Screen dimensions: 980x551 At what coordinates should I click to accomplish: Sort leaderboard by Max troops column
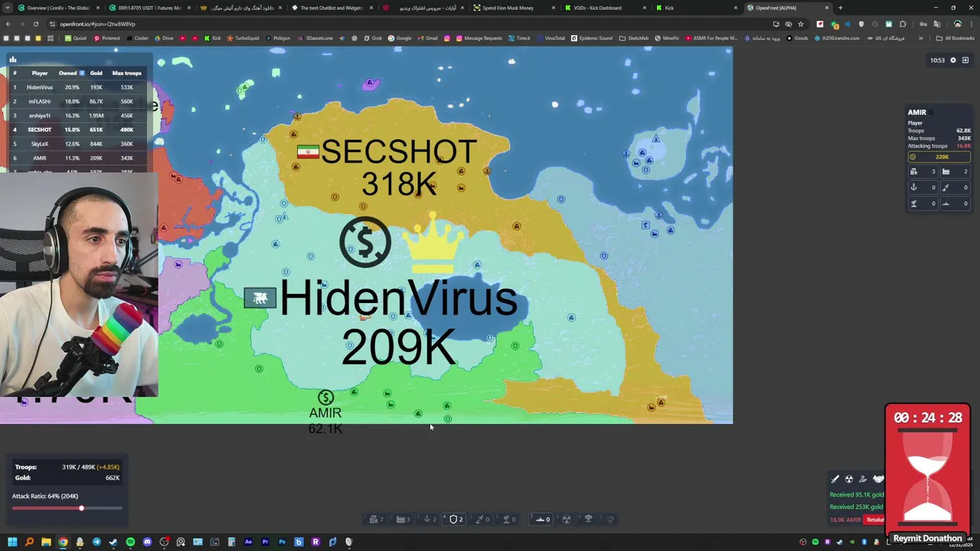(x=126, y=73)
